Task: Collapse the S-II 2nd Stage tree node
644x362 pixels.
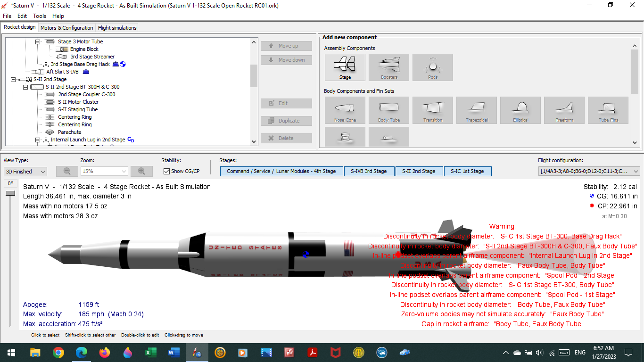Action: point(13,79)
